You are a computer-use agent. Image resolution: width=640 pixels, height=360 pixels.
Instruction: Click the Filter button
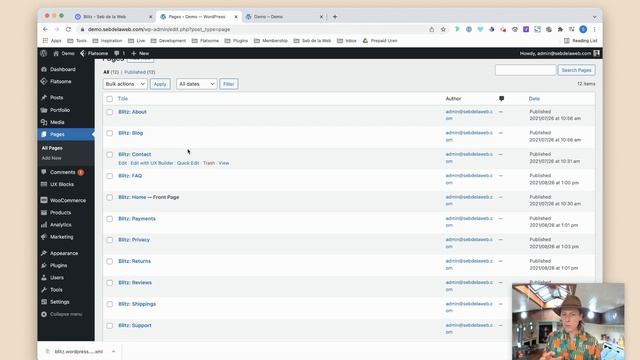click(229, 84)
